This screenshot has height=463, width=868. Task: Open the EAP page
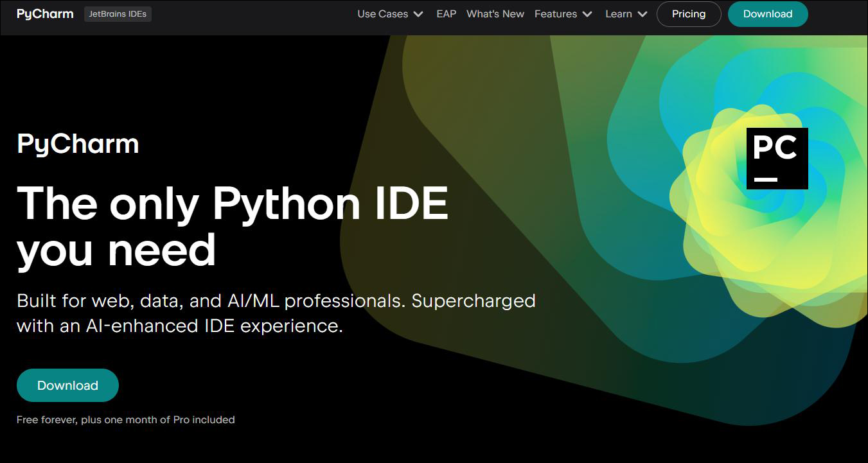pos(447,13)
